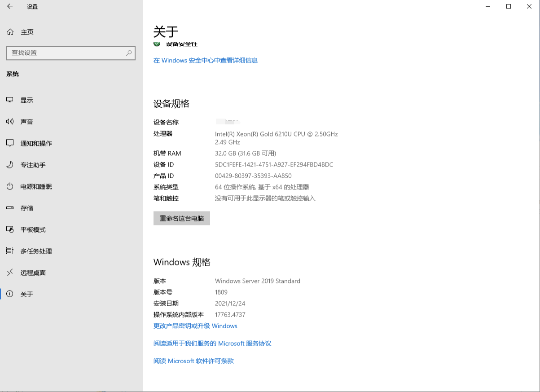The image size is (540, 392).
Task: Click the 存储 drive icon
Action: [x=10, y=208]
